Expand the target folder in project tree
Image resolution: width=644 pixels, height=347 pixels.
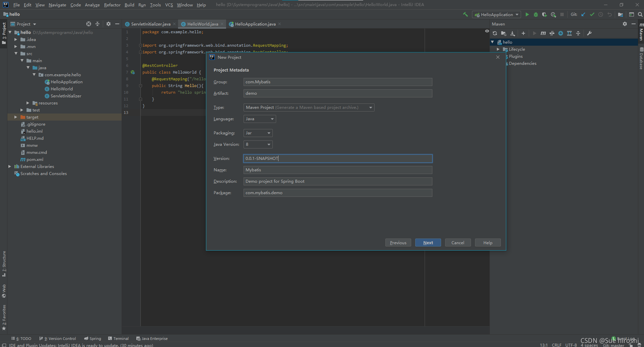(x=16, y=117)
